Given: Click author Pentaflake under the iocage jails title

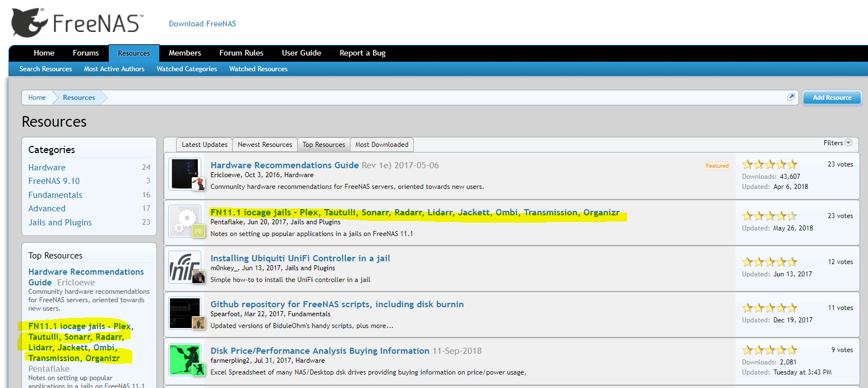Looking at the screenshot, I should [226, 222].
